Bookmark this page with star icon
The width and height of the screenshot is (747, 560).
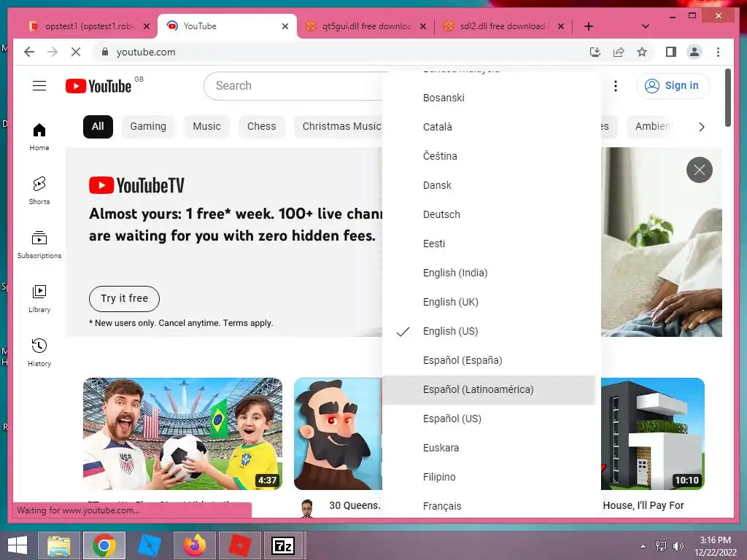[642, 52]
